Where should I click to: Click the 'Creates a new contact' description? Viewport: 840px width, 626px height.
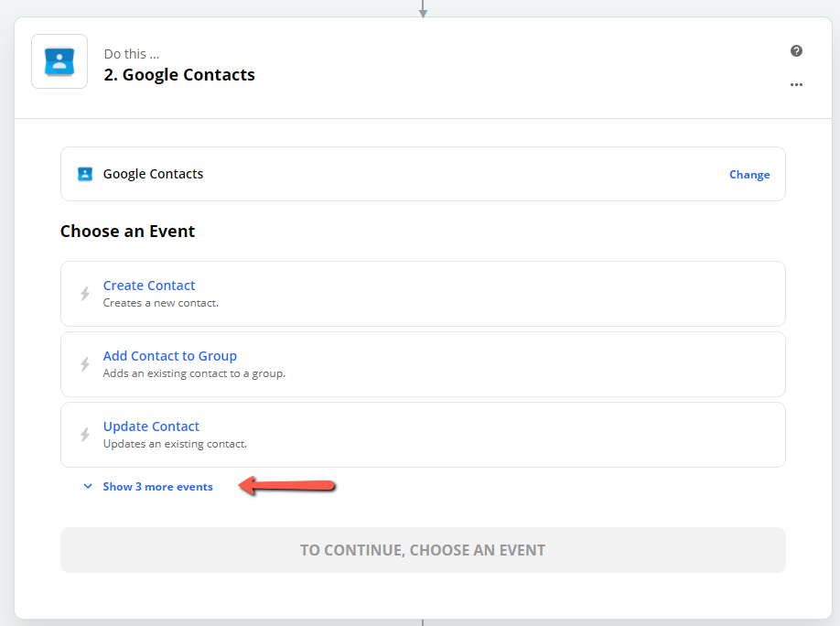pyautogui.click(x=161, y=303)
